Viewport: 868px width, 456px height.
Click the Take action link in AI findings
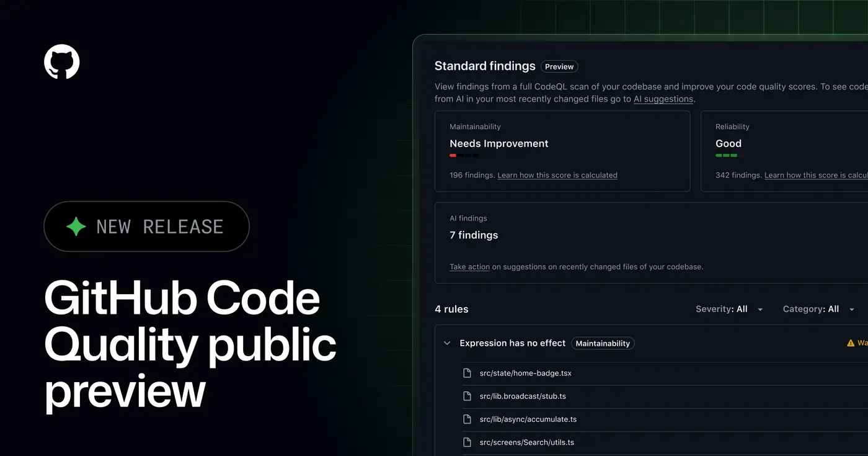[469, 266]
